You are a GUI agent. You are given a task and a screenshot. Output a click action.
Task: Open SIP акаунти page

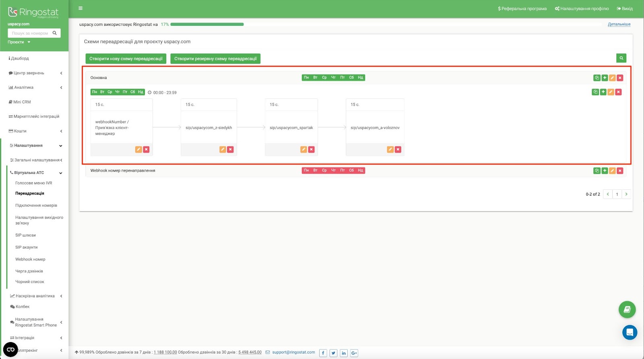[x=27, y=247]
